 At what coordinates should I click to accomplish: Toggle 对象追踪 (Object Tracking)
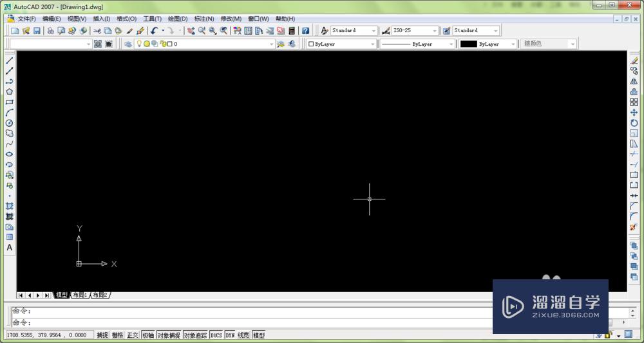click(195, 335)
